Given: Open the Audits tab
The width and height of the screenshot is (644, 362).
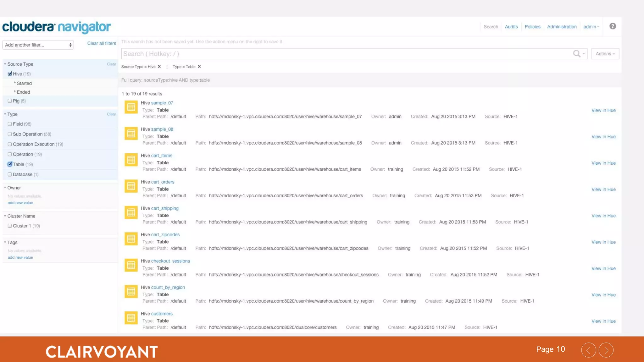Looking at the screenshot, I should [511, 27].
